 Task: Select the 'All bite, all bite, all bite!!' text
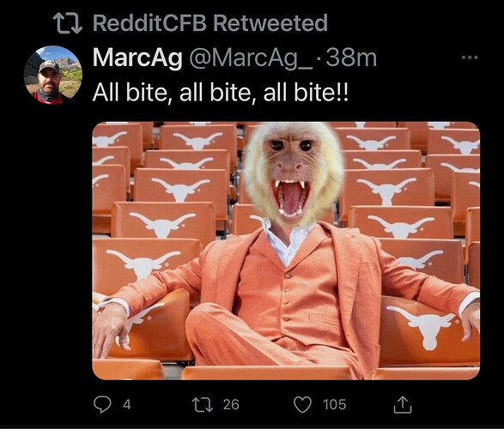click(x=221, y=94)
